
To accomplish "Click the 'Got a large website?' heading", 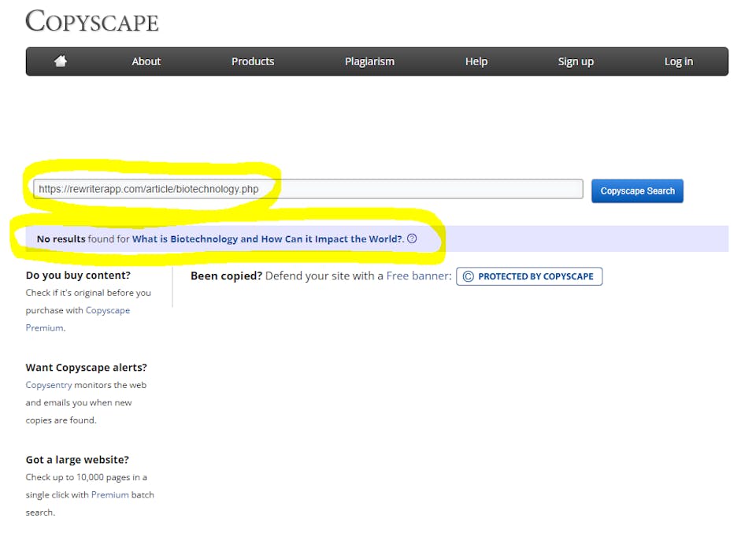I will pos(77,460).
